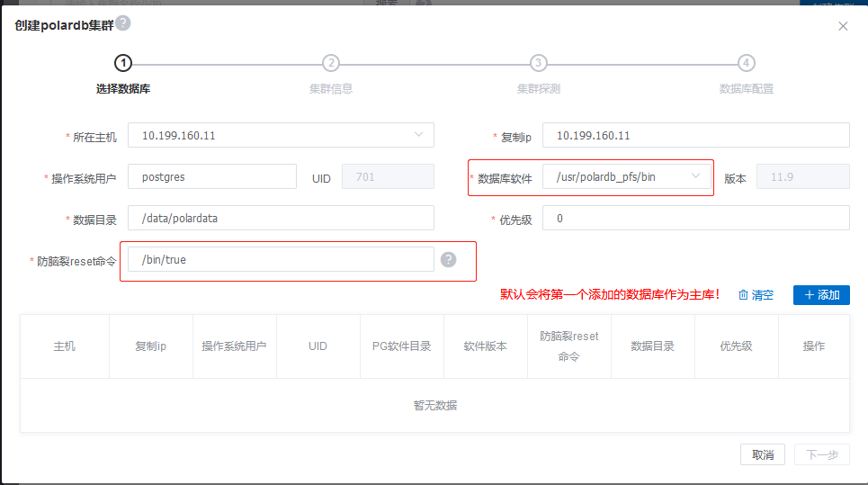Click step 1 circle 选择数据库
Viewport: 868px width, 485px height.
[123, 63]
